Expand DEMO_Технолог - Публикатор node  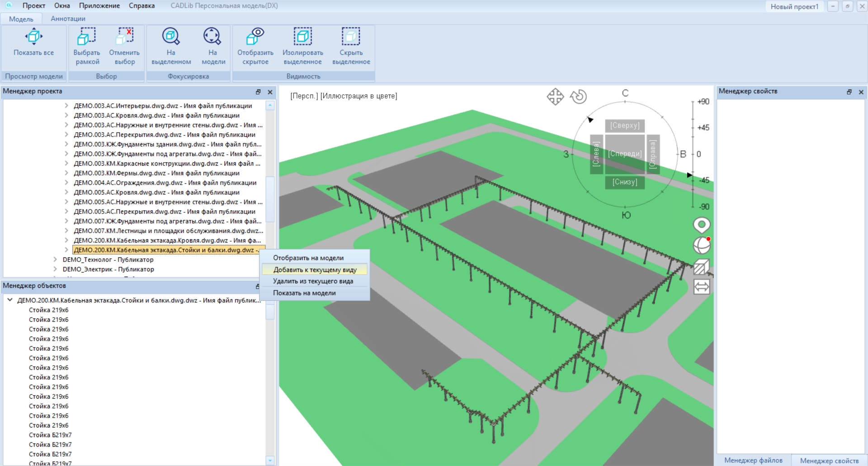coord(55,260)
